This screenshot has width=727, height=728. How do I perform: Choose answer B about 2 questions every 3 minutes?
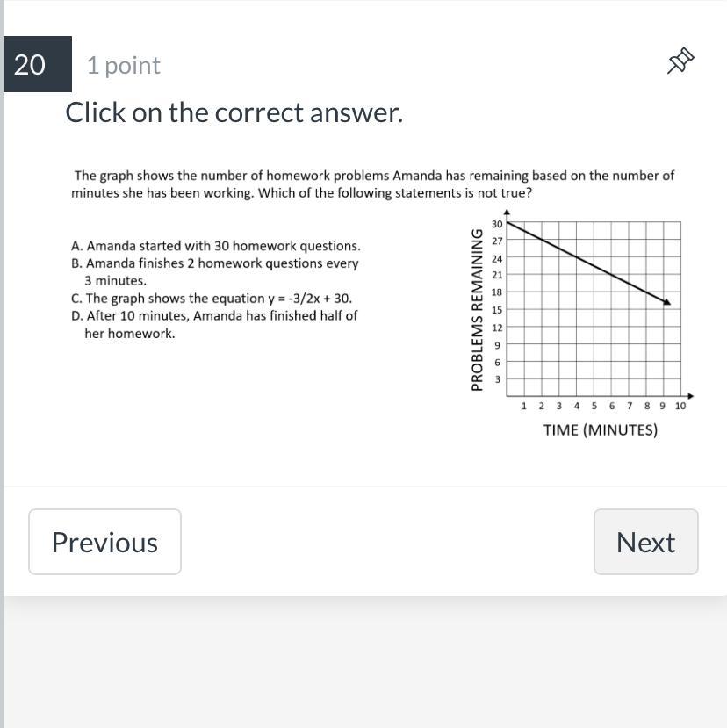coord(215,271)
